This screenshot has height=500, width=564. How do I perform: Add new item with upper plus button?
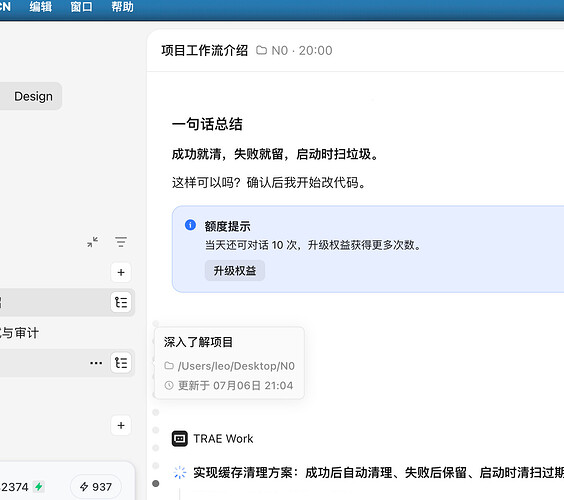coord(121,272)
